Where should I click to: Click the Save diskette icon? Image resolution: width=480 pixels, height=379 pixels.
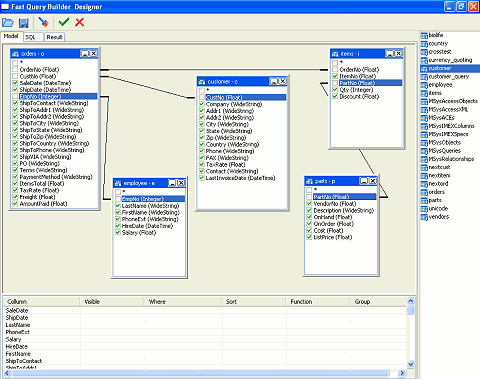pyautogui.click(x=24, y=23)
